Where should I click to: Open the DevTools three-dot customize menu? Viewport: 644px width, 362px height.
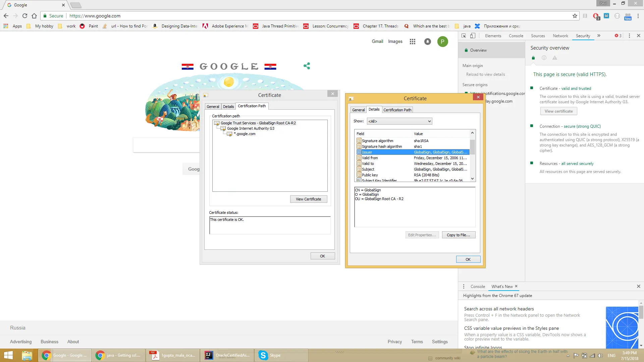629,36
